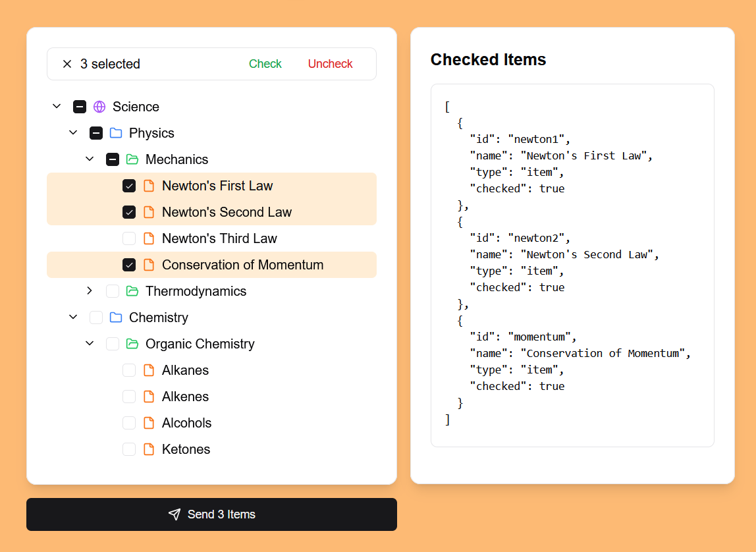Click the Organic Chemistry folder icon
Screen dimensions: 756x552
tap(132, 344)
